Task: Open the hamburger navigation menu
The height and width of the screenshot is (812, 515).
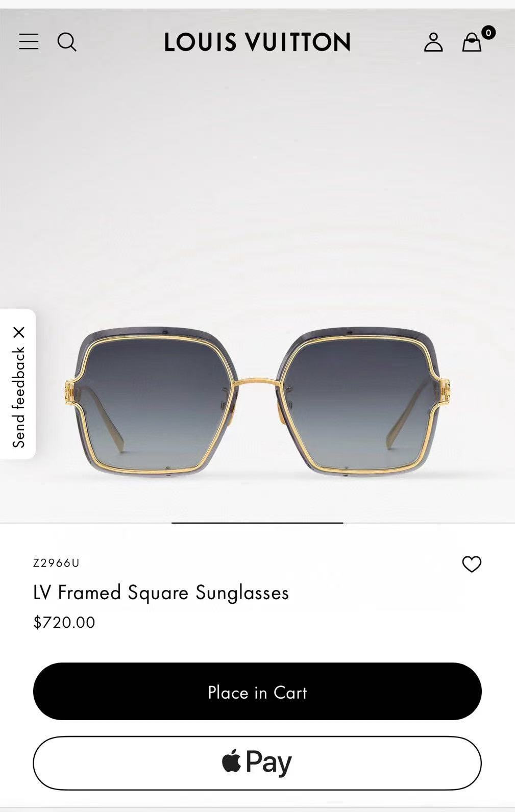Action: pyautogui.click(x=29, y=41)
